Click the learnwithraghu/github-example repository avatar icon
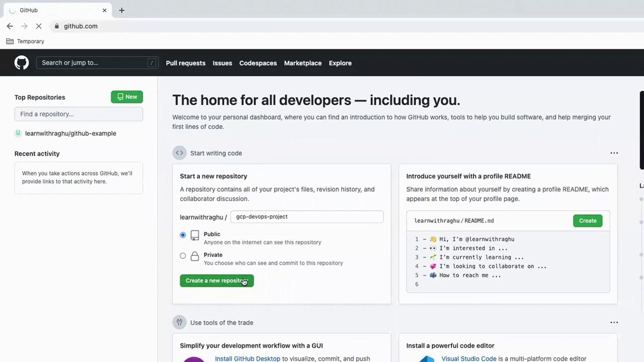 coord(18,133)
